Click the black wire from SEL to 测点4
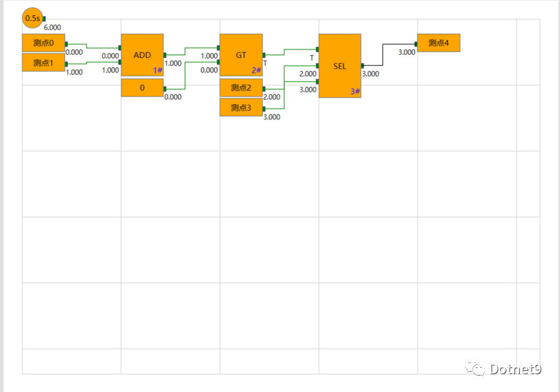 pos(383,55)
